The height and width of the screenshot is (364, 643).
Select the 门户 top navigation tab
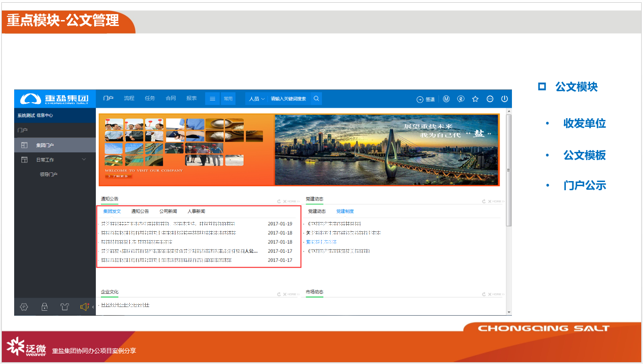108,99
